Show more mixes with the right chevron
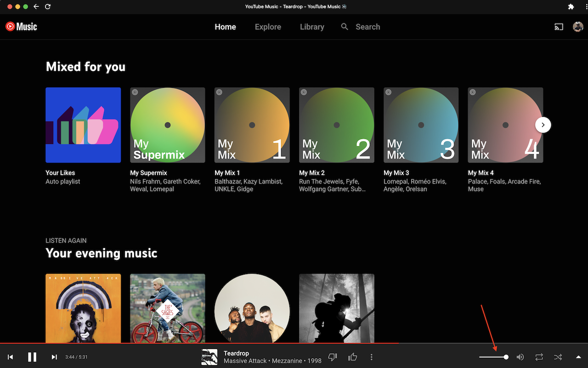The width and height of the screenshot is (588, 368). point(543,125)
